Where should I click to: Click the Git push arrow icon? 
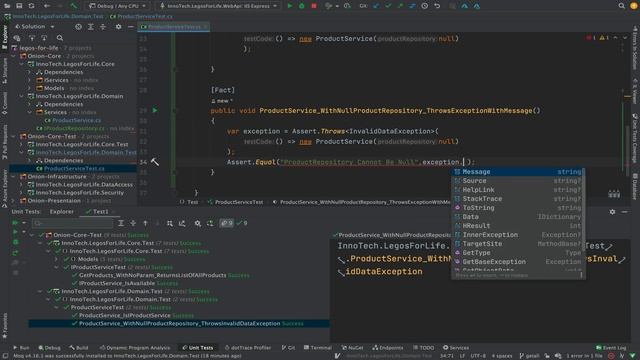tap(400, 6)
